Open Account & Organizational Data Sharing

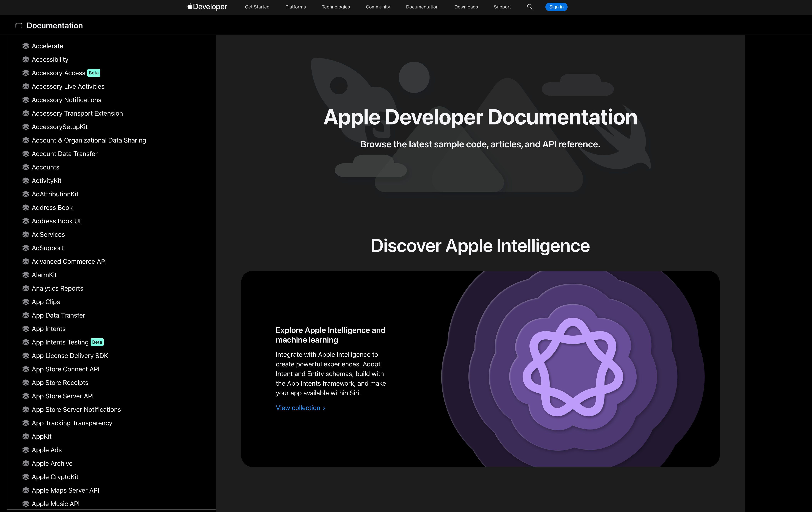89,140
